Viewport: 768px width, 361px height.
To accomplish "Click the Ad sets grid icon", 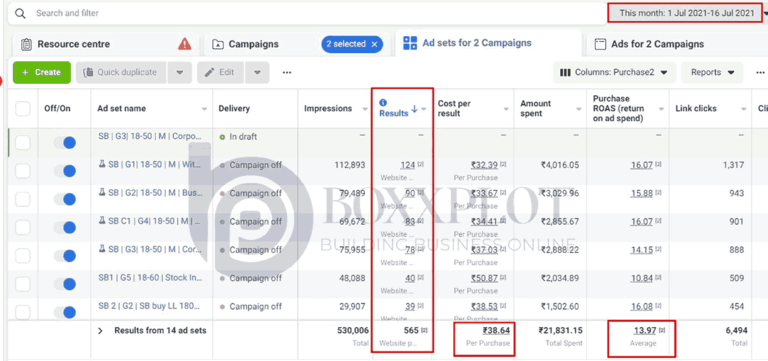I will [409, 43].
